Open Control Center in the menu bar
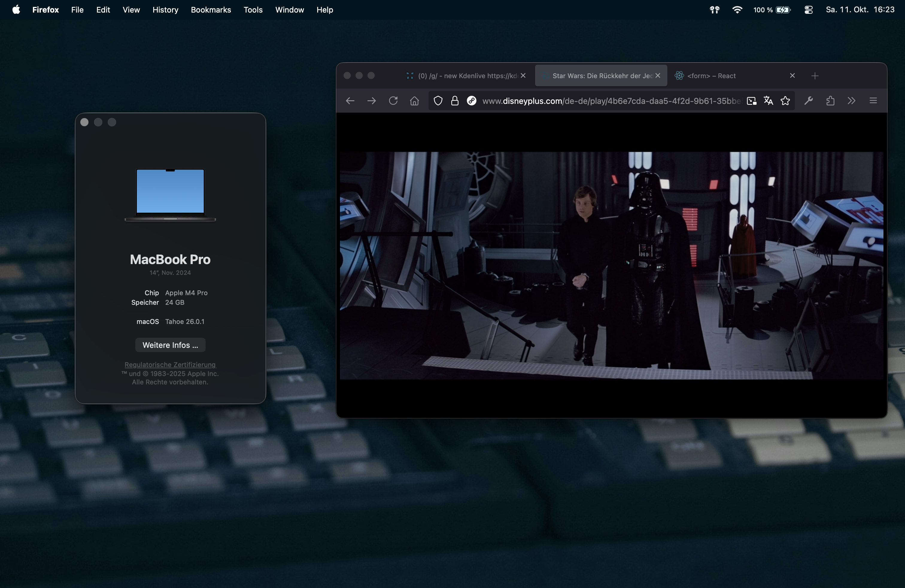Image resolution: width=905 pixels, height=588 pixels. pos(808,10)
